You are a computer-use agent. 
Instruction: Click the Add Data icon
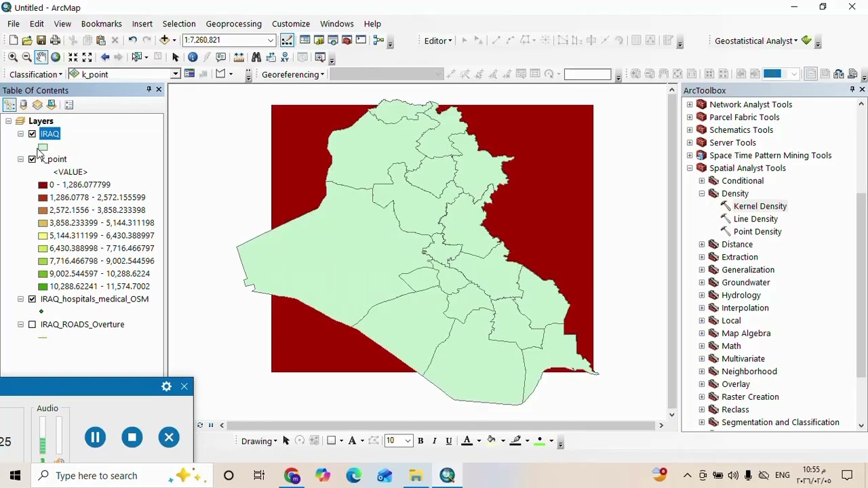(165, 41)
